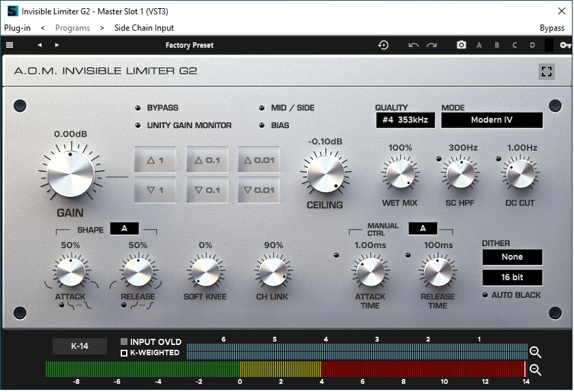Image resolution: width=574 pixels, height=392 pixels.
Task: Open the Plug-in menu
Action: (17, 28)
